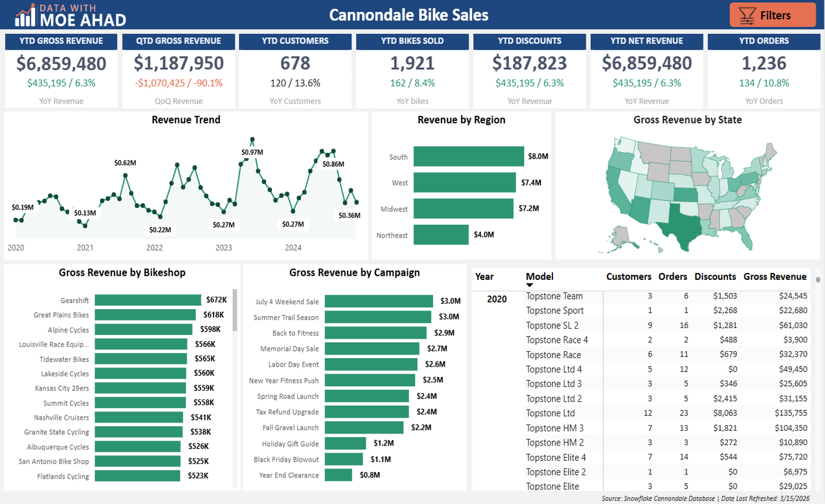The width and height of the screenshot is (825, 504).
Task: Click the Bikeshop chart vertical scrollbar
Action: coord(235,310)
